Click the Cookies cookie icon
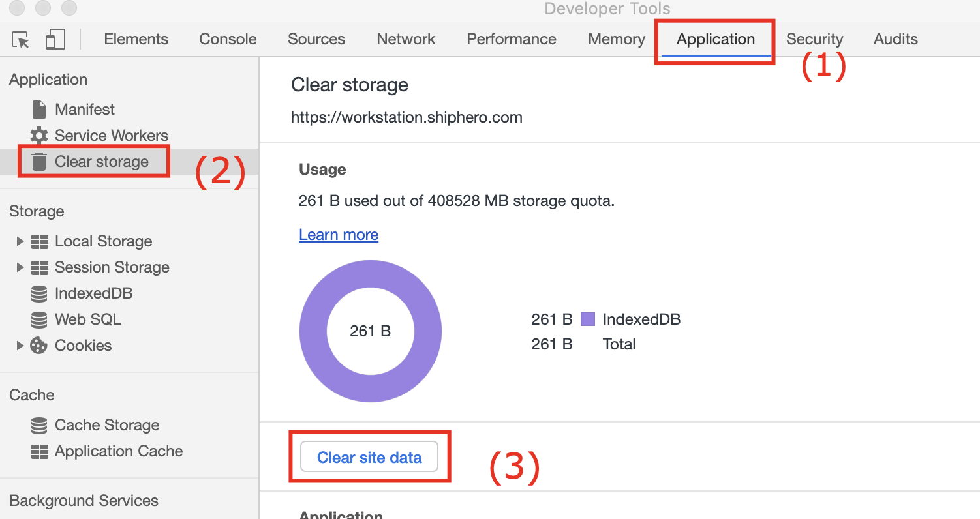This screenshot has height=519, width=980. (39, 346)
